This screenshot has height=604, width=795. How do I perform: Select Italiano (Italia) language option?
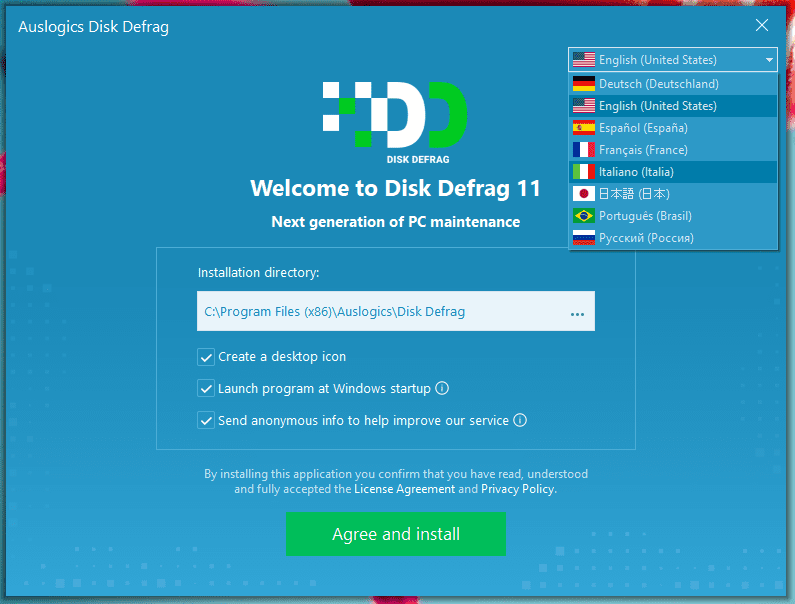tap(673, 172)
